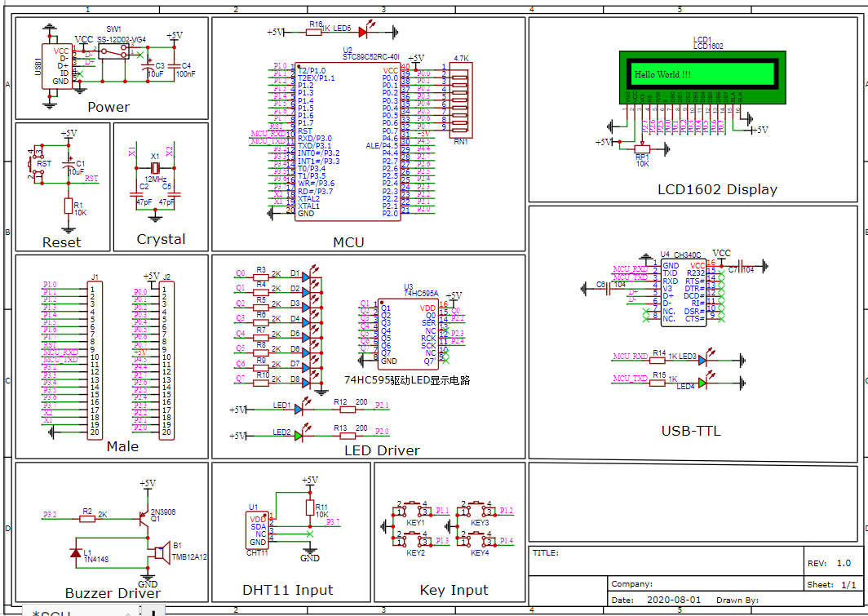Click the "MCU" block title
Image resolution: width=868 pixels, height=616 pixels.
pos(349,242)
